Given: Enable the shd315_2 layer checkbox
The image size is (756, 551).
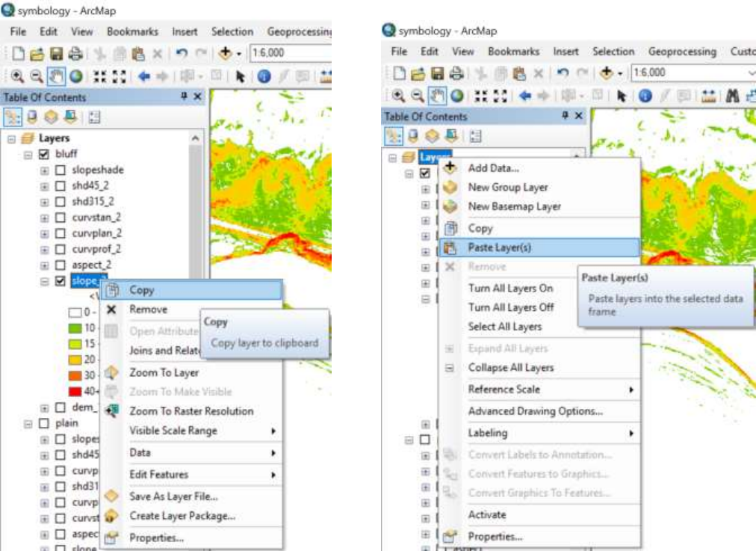Looking at the screenshot, I should pos(61,202).
